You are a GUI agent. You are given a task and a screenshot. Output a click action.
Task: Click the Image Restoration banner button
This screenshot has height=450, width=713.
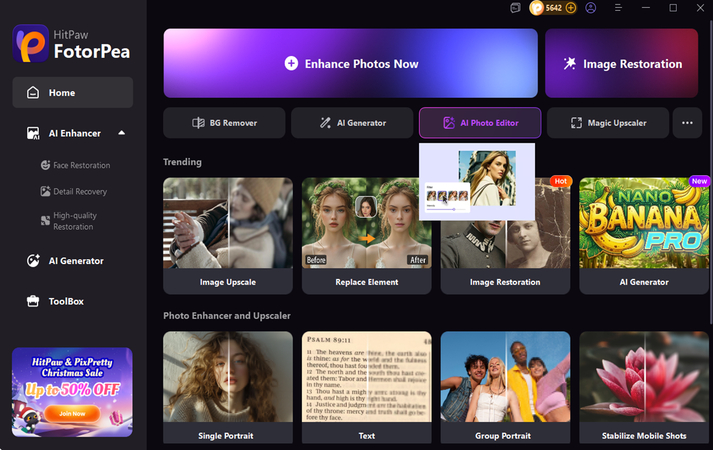pyautogui.click(x=622, y=63)
